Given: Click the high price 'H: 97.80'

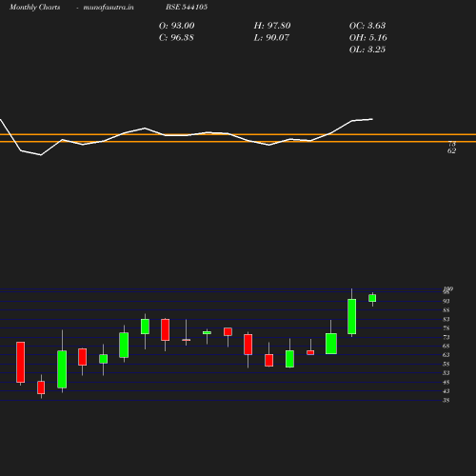Looking at the screenshot, I should (272, 26).
